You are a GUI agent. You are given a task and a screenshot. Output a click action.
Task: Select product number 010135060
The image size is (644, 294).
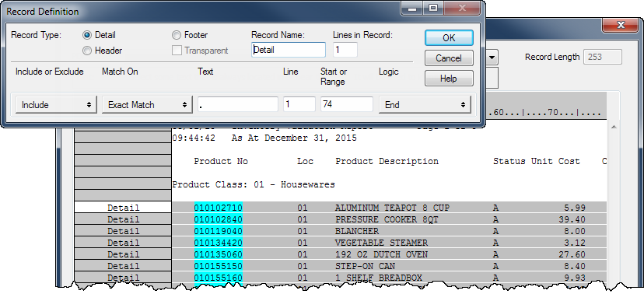[x=219, y=254]
